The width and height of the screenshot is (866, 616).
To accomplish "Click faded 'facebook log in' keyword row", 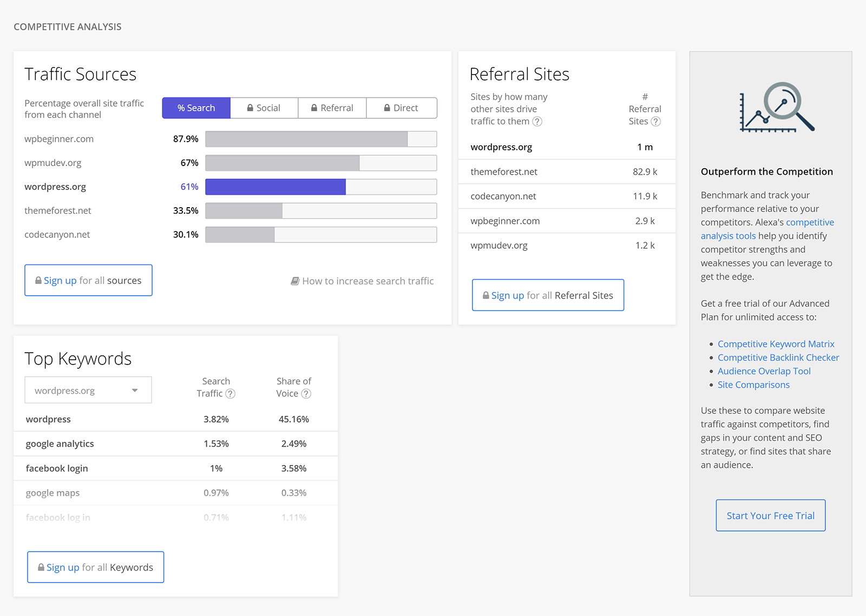I will tap(176, 518).
